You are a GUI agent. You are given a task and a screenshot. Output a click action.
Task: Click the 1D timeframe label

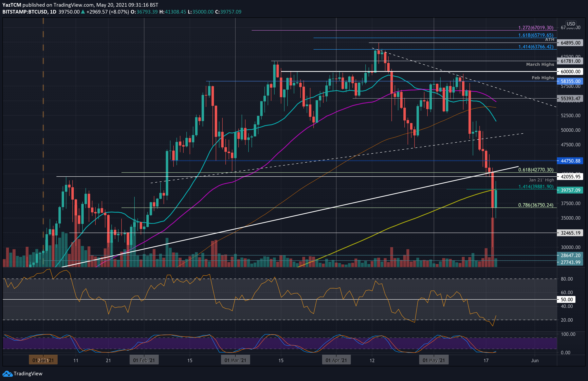pos(53,12)
